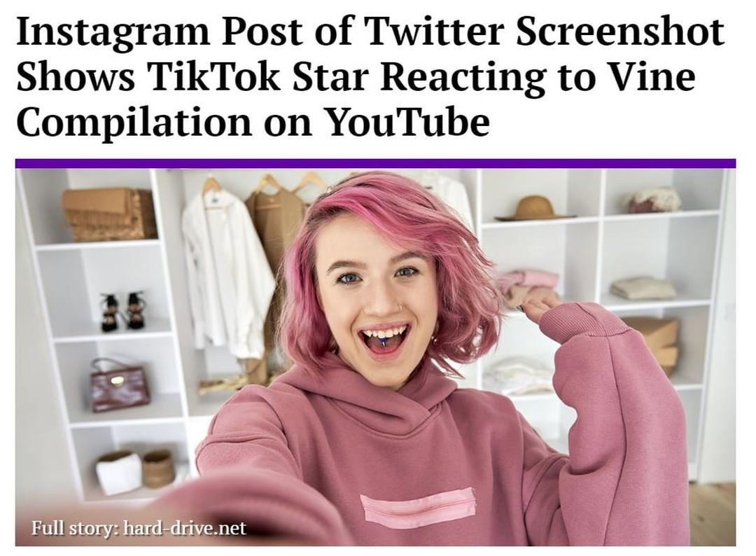
Task: Click the word "Twitter" in the headline
Action: point(433,33)
